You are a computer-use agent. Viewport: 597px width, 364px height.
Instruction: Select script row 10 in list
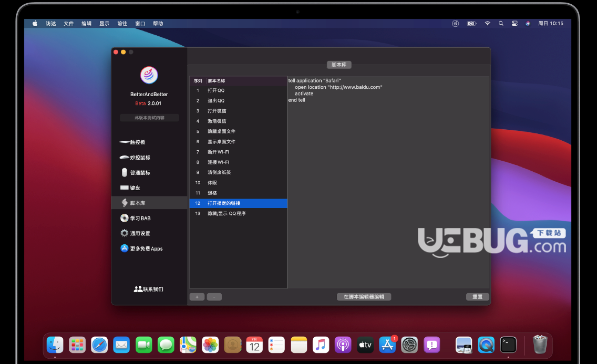[238, 183]
